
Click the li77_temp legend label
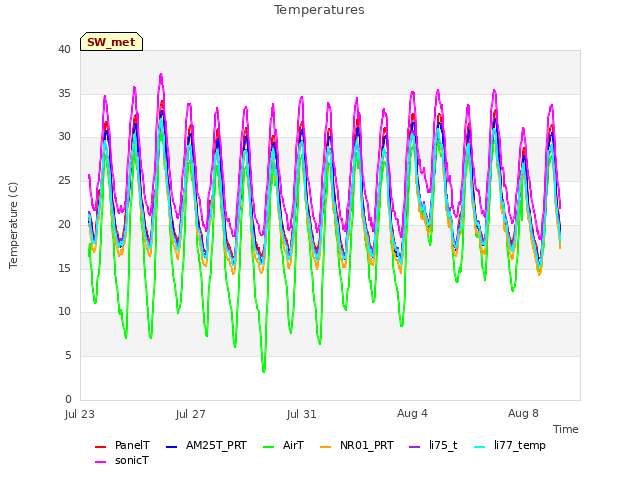520,446
